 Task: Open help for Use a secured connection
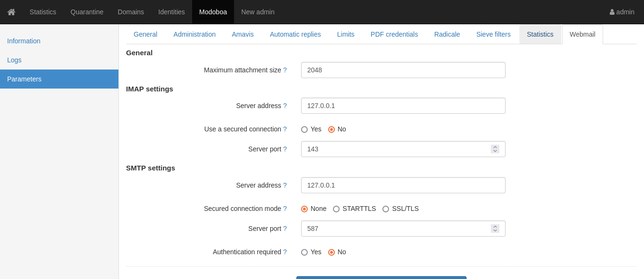click(285, 129)
